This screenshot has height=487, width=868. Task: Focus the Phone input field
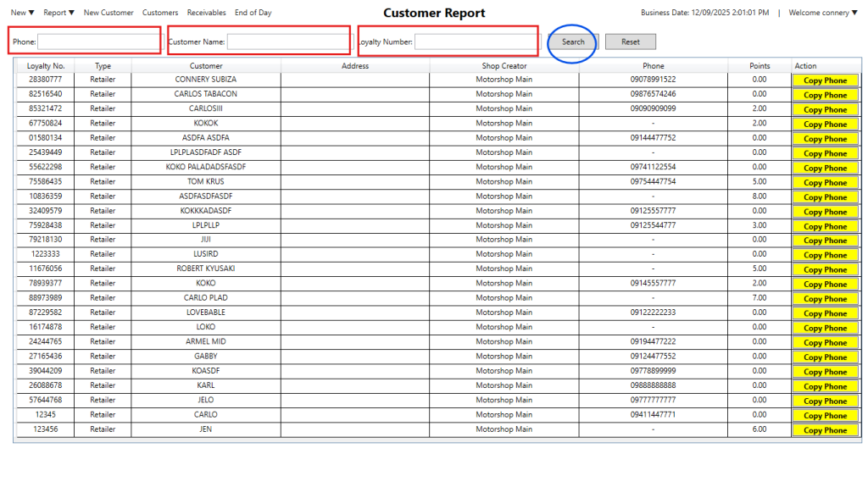point(98,42)
